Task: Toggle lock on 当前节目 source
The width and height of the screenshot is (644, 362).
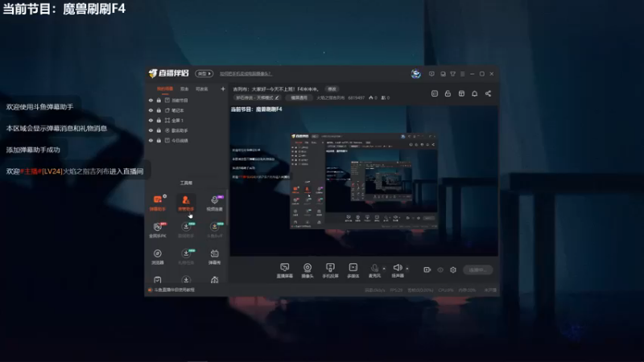Action: pos(159,100)
